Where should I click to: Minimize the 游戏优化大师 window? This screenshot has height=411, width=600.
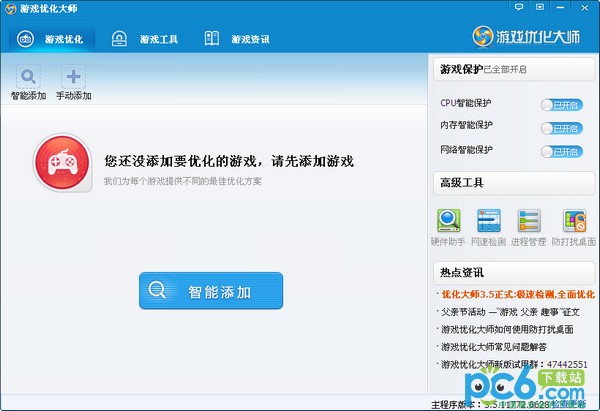click(561, 7)
